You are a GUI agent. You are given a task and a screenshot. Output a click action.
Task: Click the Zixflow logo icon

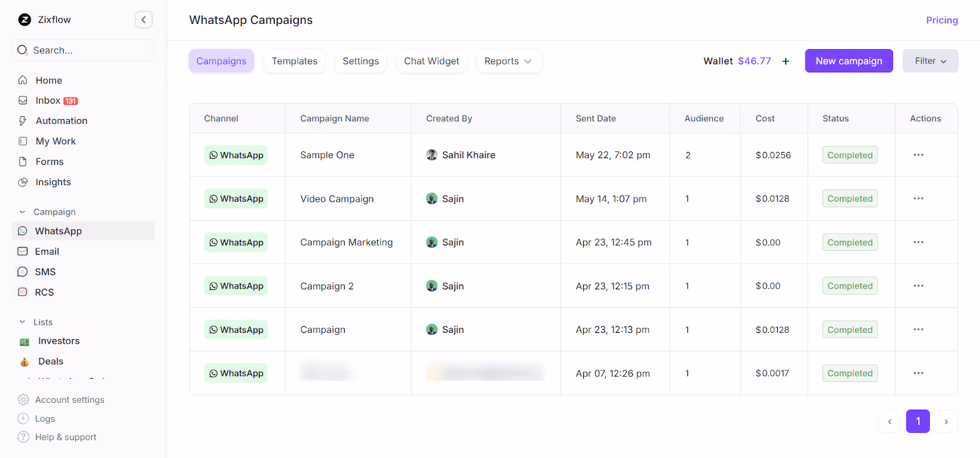coord(24,20)
